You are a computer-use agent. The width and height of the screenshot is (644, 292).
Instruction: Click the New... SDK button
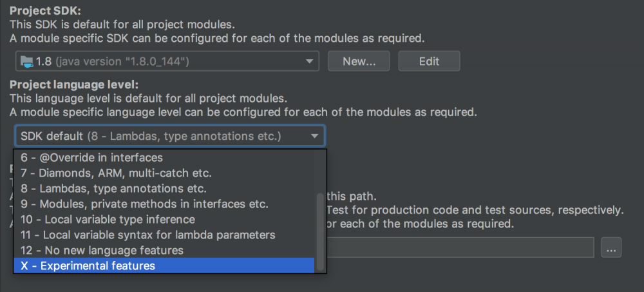pos(359,62)
